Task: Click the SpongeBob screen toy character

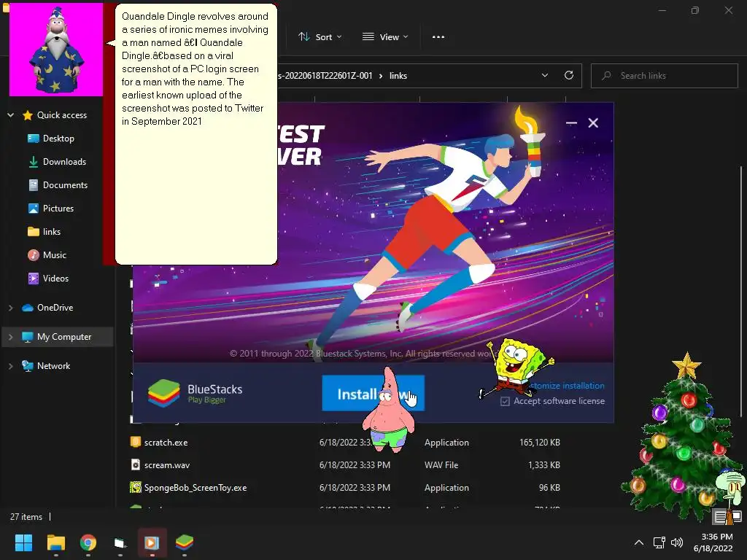Action: 517,367
